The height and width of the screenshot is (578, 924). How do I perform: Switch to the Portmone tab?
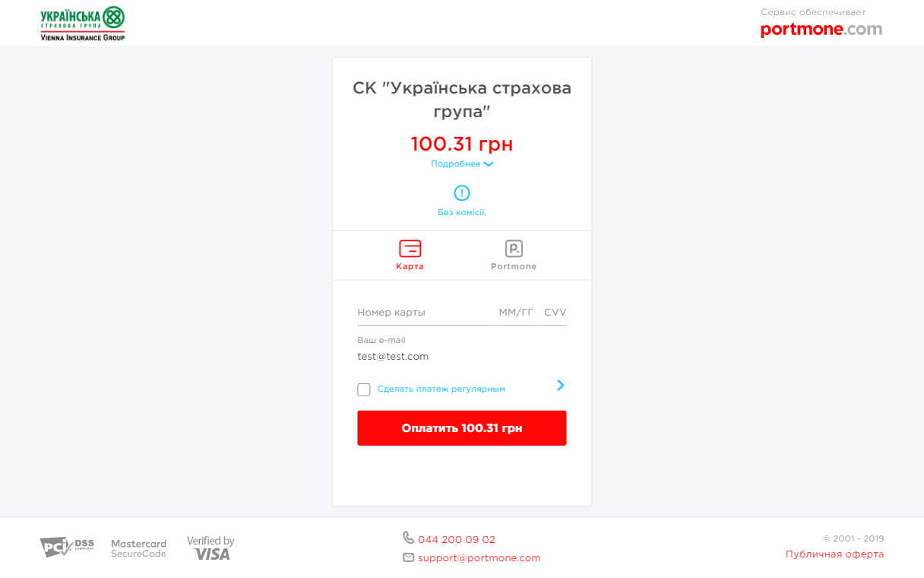click(514, 267)
